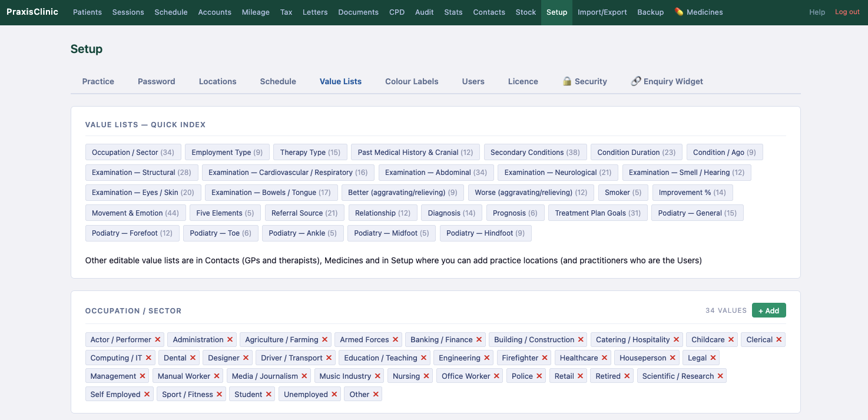Jump to Improvement % list
The height and width of the screenshot is (420, 868).
[x=693, y=193]
